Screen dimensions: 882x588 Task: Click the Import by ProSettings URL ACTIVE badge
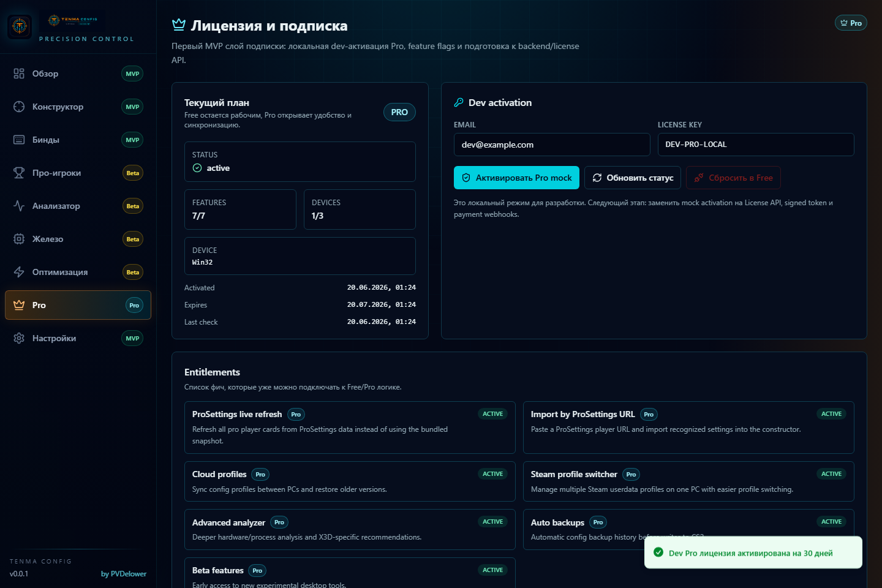832,414
